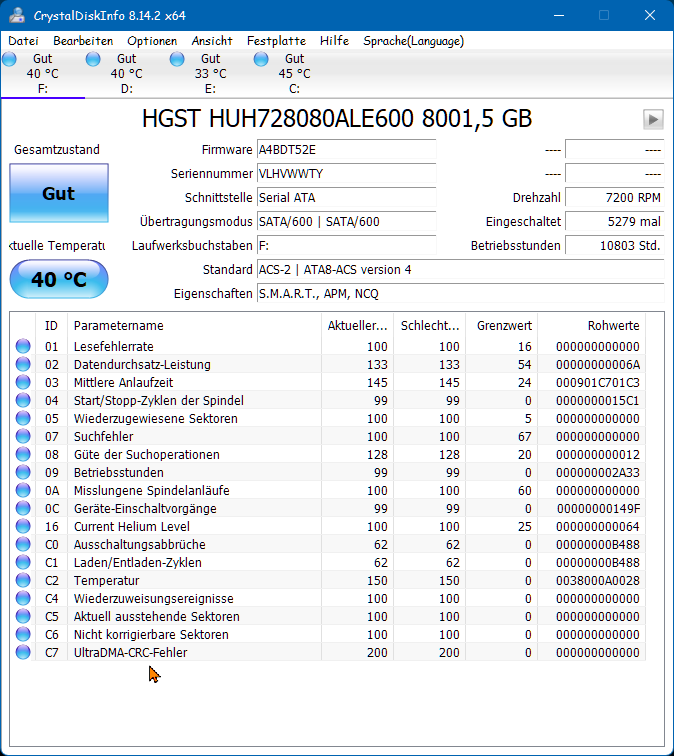Click the Aktueller... column header
674x756 pixels.
[357, 326]
